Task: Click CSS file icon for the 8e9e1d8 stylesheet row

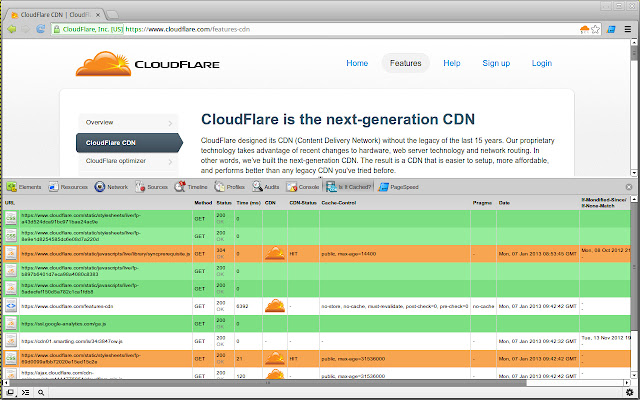Action: (11, 236)
